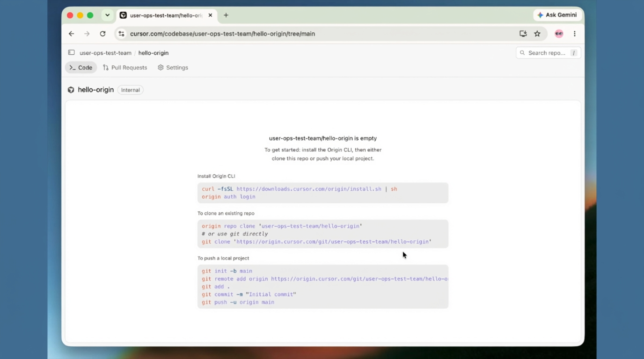Reload the current page

tap(102, 34)
